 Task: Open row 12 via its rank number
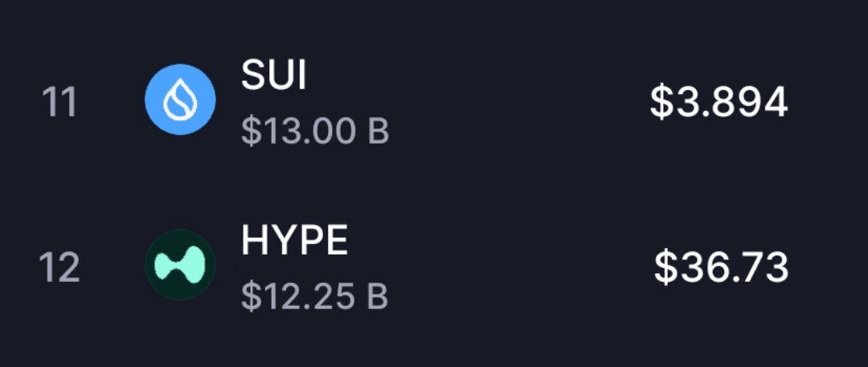pyautogui.click(x=59, y=268)
